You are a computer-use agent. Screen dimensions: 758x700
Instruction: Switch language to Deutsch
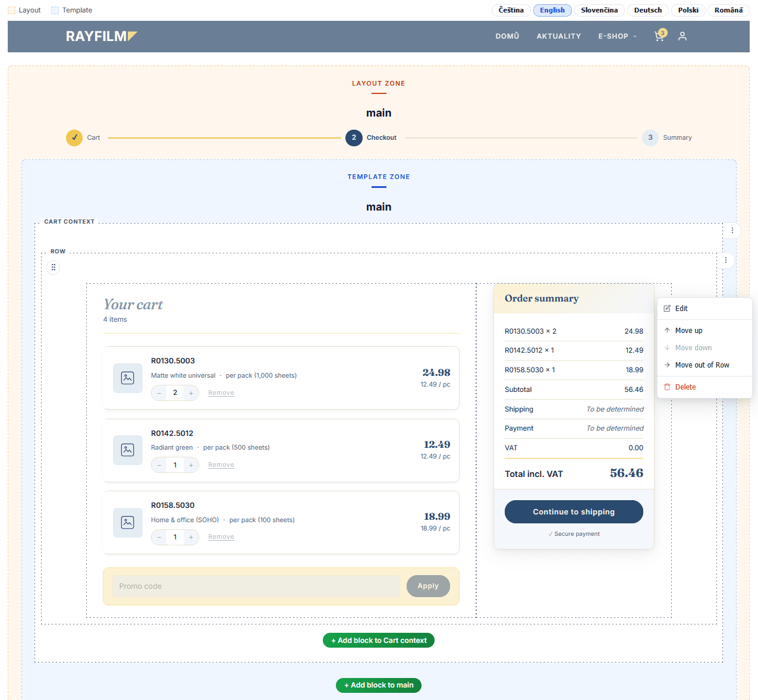pos(648,10)
